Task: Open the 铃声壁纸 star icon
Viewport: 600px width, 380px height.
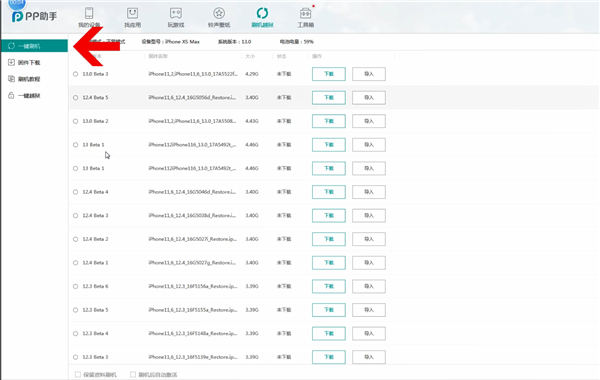Action: coord(219,13)
